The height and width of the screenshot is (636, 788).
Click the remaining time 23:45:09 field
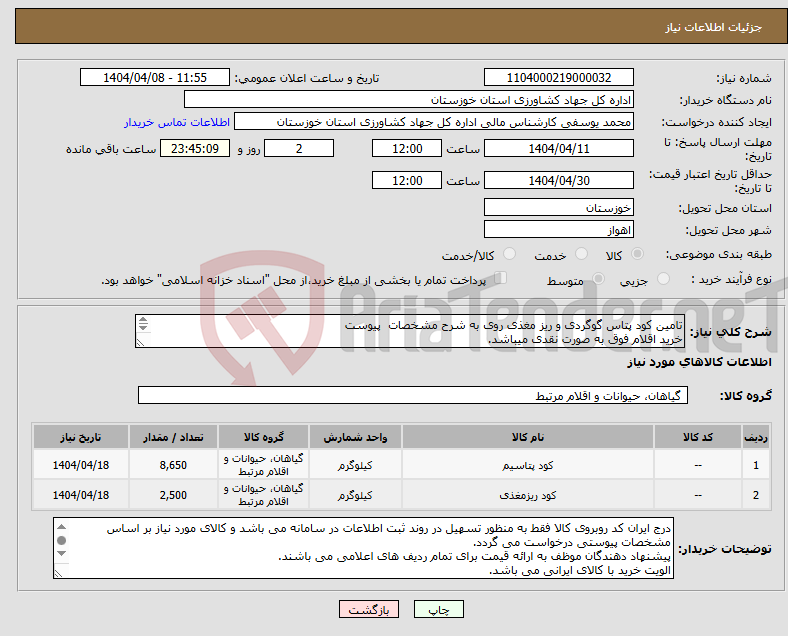[195, 148]
